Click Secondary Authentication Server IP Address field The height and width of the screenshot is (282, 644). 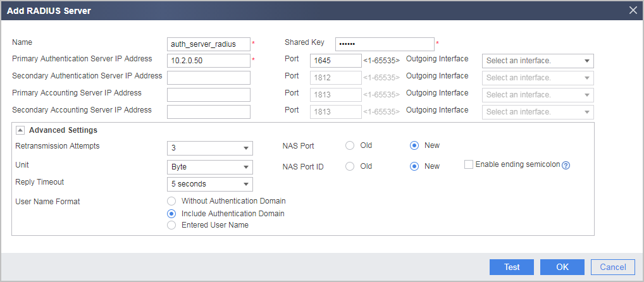pos(209,78)
